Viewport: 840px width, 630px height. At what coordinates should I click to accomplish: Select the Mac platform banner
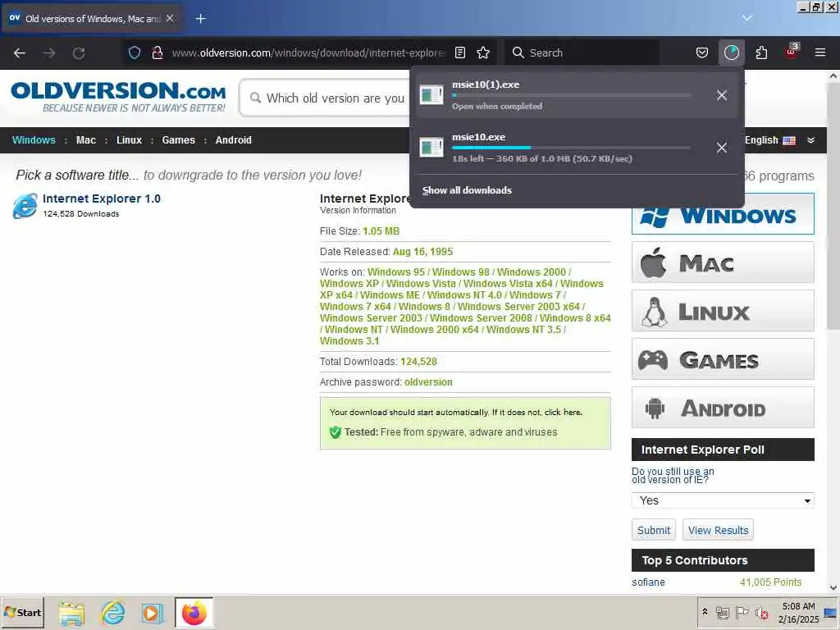pyautogui.click(x=723, y=262)
